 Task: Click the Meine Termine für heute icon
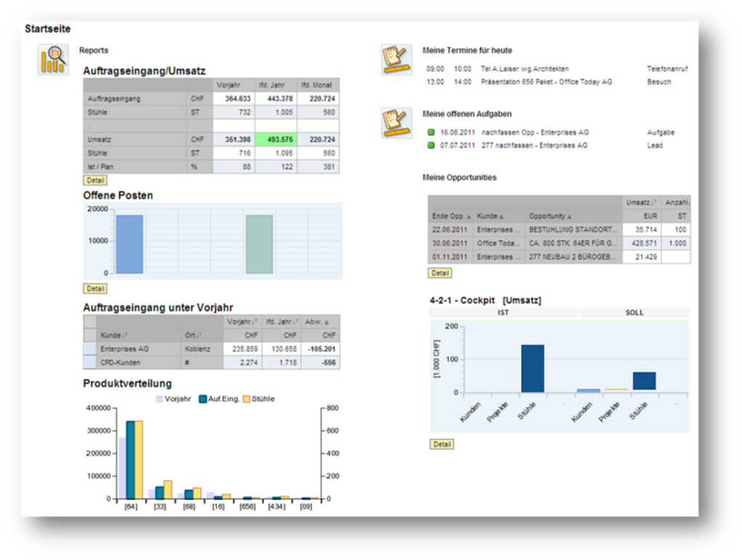pos(396,60)
